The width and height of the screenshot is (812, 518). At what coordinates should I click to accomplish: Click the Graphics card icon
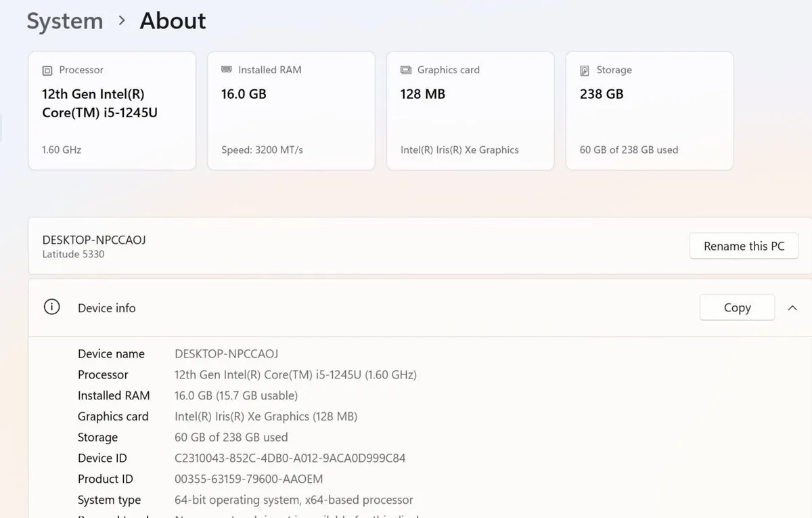point(406,70)
